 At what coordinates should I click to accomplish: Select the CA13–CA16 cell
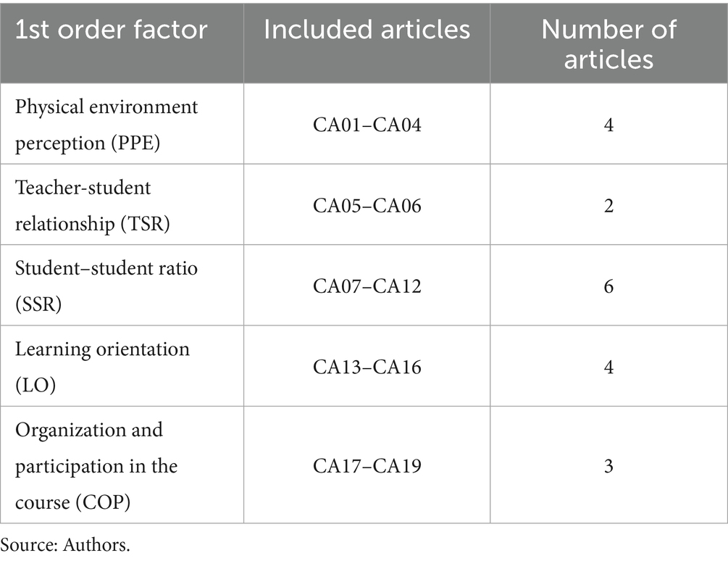point(367,367)
